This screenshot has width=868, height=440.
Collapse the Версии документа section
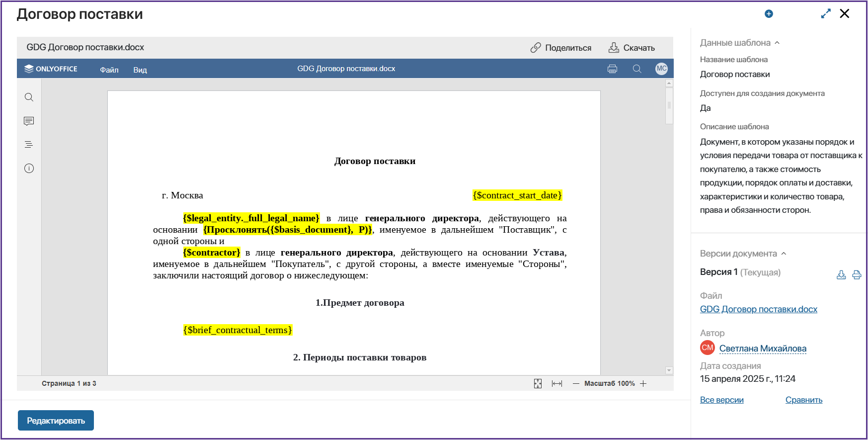(x=784, y=254)
